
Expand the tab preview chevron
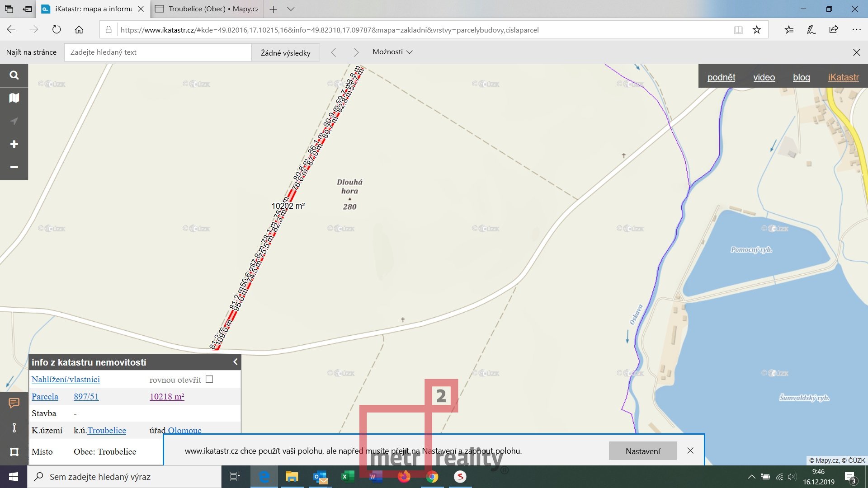[291, 9]
